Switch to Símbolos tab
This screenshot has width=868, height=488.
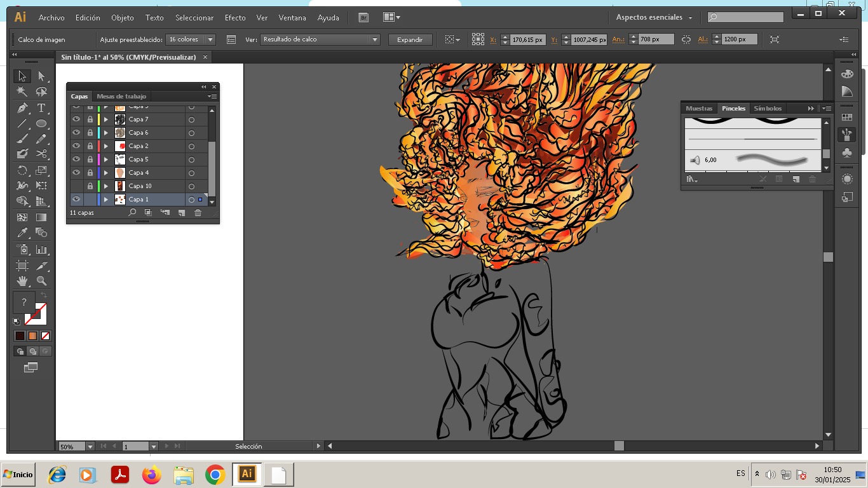(768, 108)
